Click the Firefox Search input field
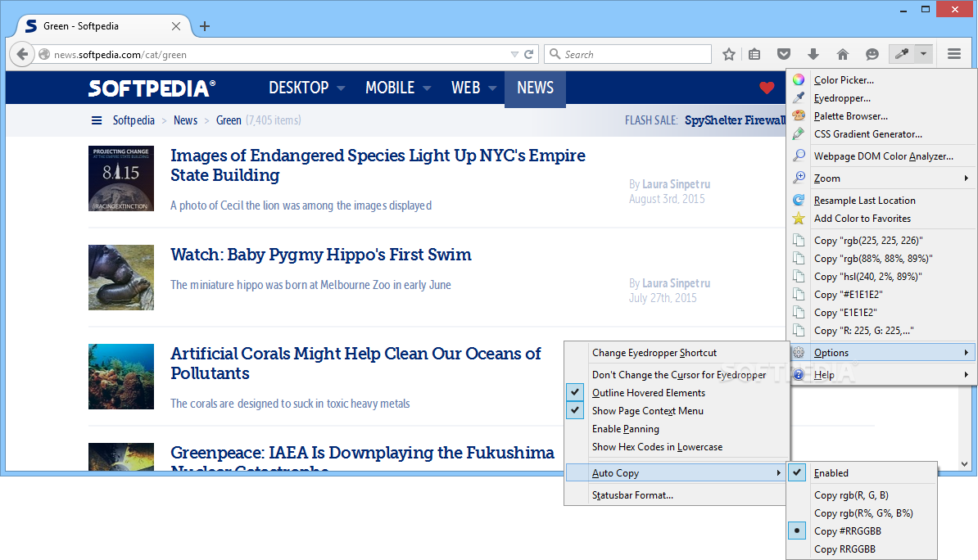Image resolution: width=978 pixels, height=560 pixels. tap(627, 54)
